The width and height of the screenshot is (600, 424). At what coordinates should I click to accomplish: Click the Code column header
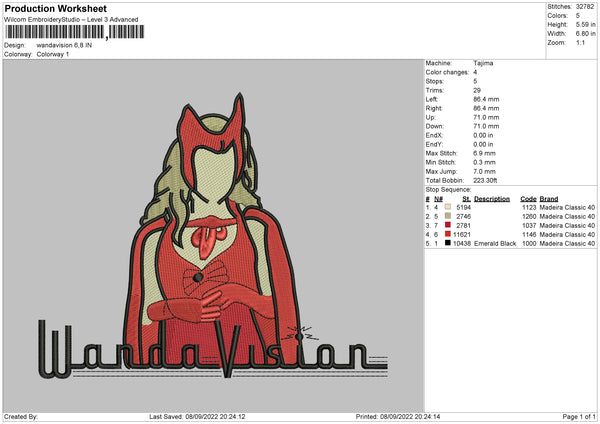[528, 198]
